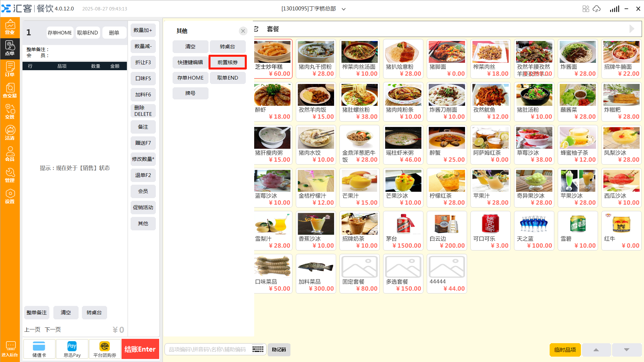Viewport: 644px width, 362px height.
Task: Click the 删除 DELETE button
Action: coord(143,111)
